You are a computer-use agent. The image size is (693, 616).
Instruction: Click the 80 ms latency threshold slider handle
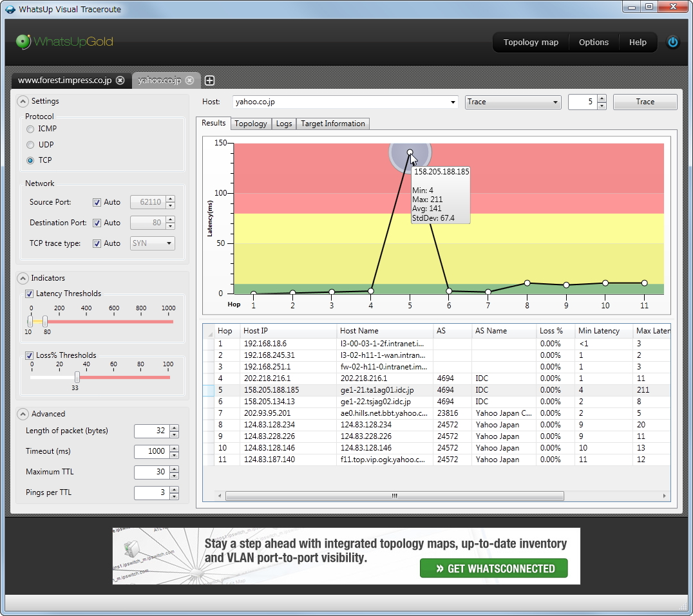pyautogui.click(x=45, y=321)
